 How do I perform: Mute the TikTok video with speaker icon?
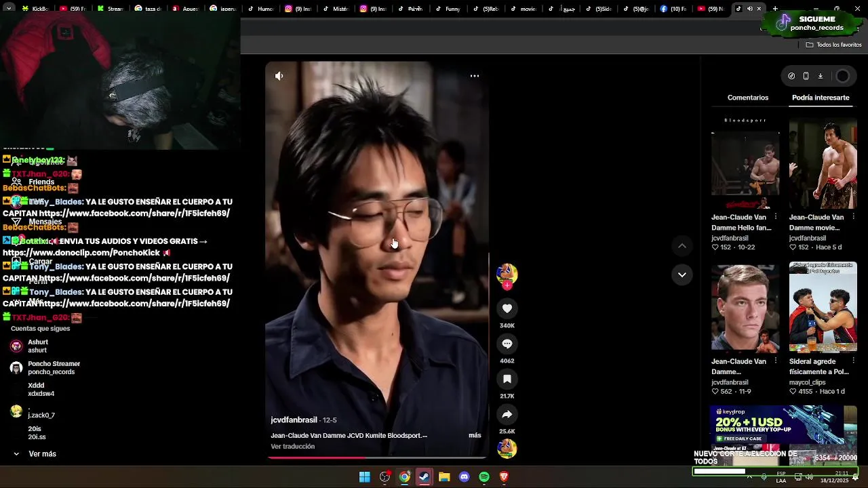pos(279,76)
